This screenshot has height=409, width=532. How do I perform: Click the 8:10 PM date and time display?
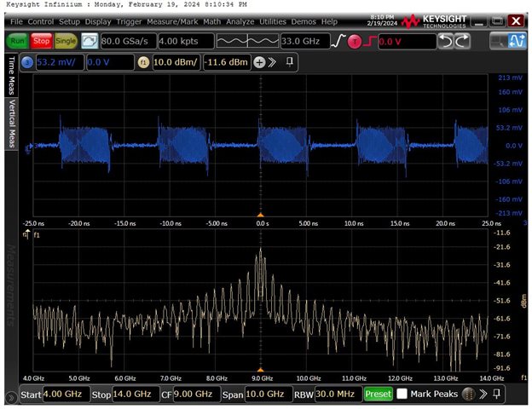point(382,20)
